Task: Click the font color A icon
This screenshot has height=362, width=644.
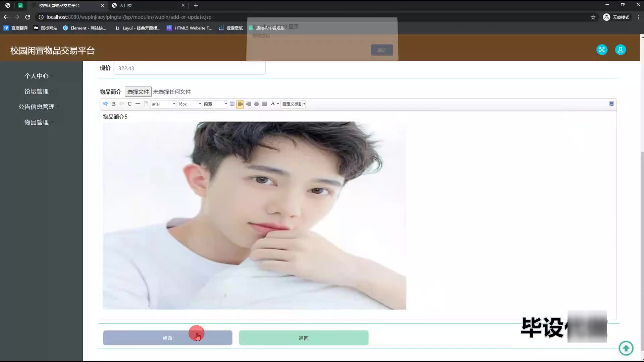Action: (x=273, y=104)
